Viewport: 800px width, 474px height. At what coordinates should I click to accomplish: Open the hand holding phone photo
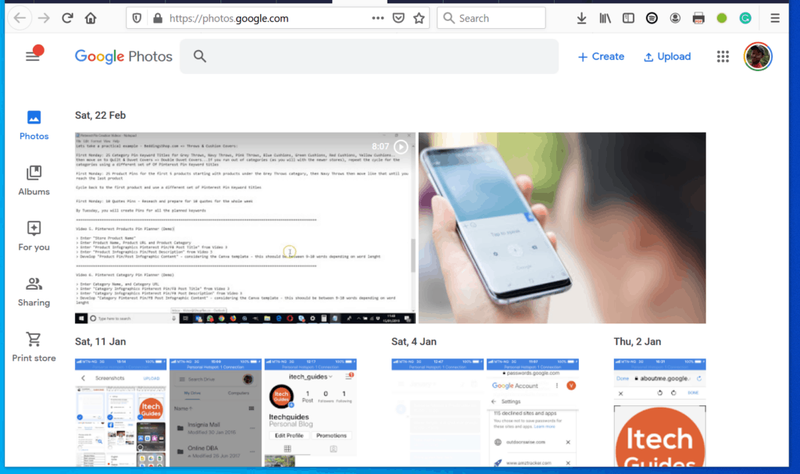click(562, 228)
